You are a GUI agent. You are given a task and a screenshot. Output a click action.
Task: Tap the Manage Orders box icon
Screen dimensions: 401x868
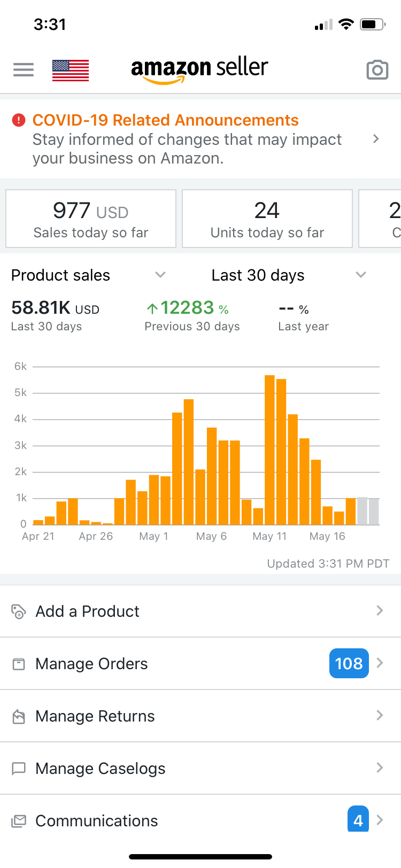19,664
